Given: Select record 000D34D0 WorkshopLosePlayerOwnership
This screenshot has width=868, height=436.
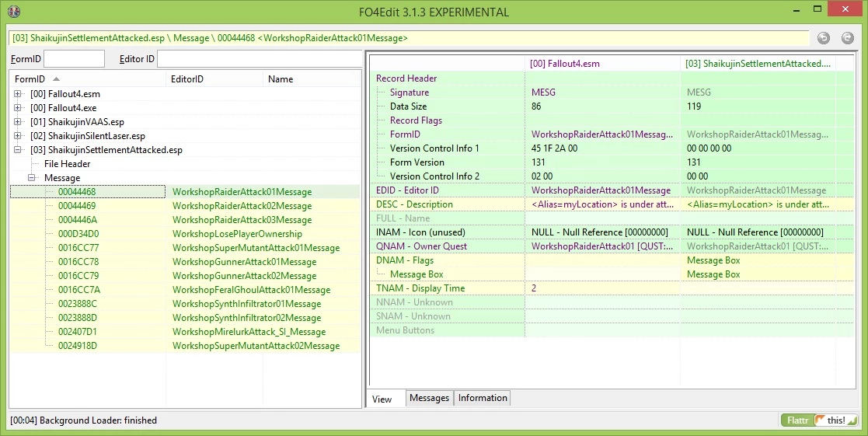Looking at the screenshot, I should tap(185, 233).
